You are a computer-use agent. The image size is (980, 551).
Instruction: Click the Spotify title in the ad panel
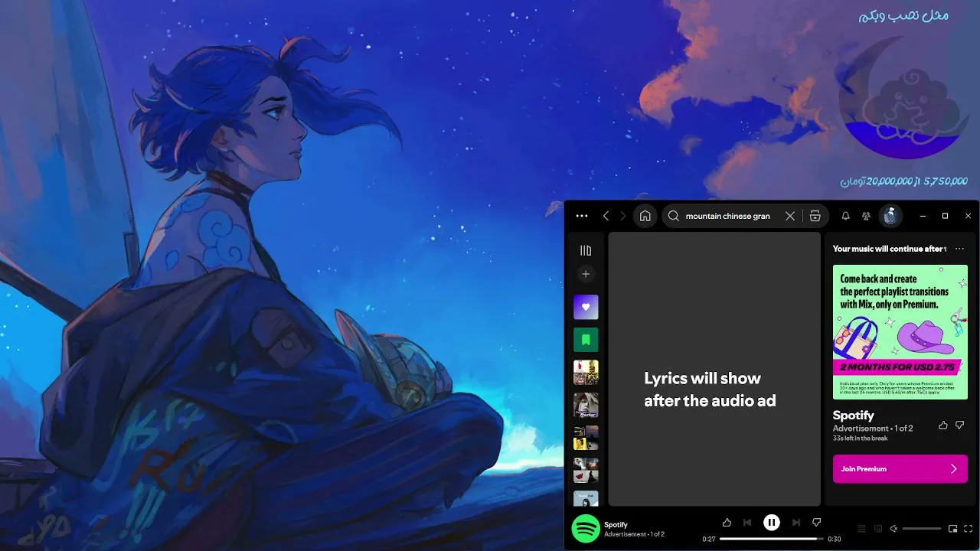[x=854, y=416]
